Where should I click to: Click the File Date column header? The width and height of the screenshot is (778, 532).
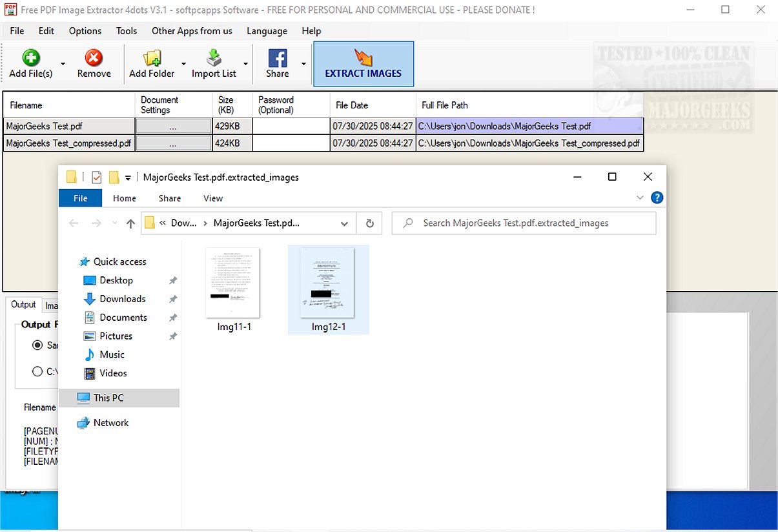[x=373, y=105]
